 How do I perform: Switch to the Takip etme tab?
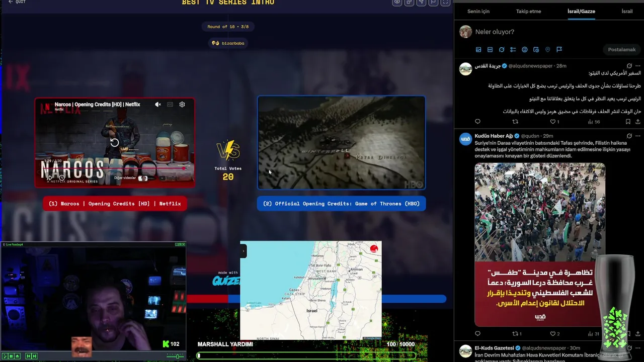pyautogui.click(x=528, y=11)
